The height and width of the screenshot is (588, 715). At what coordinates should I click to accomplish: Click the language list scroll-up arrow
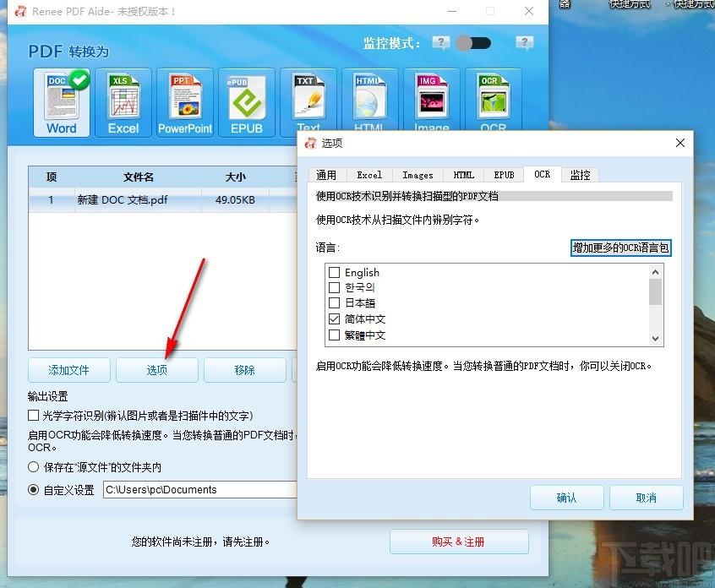(655, 272)
